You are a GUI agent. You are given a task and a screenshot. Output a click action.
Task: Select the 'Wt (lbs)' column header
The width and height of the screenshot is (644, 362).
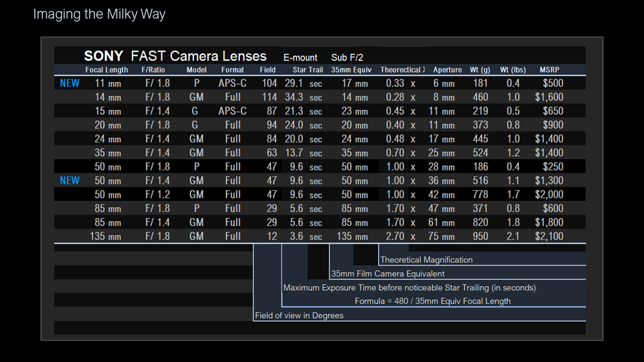pyautogui.click(x=513, y=70)
